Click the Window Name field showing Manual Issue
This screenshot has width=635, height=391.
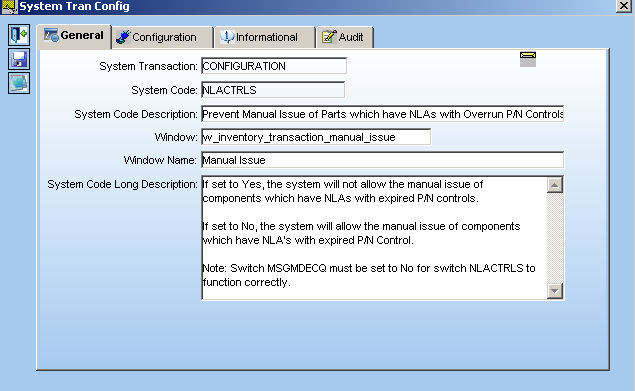click(x=382, y=160)
